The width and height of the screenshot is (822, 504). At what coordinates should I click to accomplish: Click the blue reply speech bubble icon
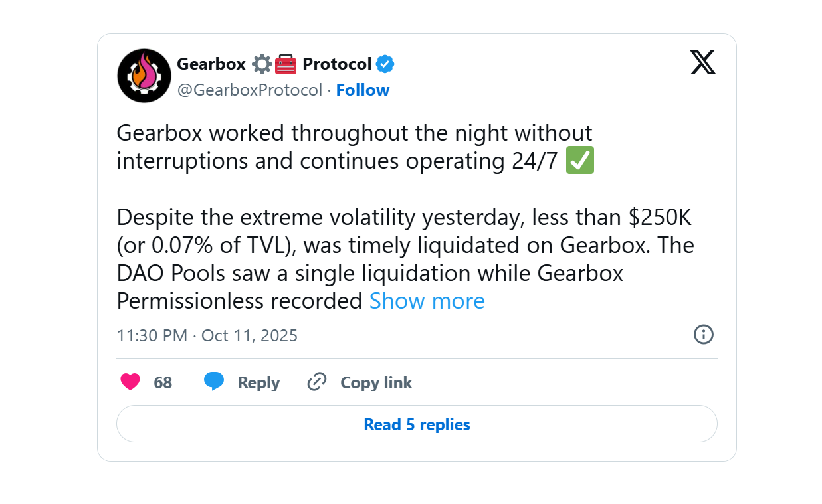click(x=214, y=382)
